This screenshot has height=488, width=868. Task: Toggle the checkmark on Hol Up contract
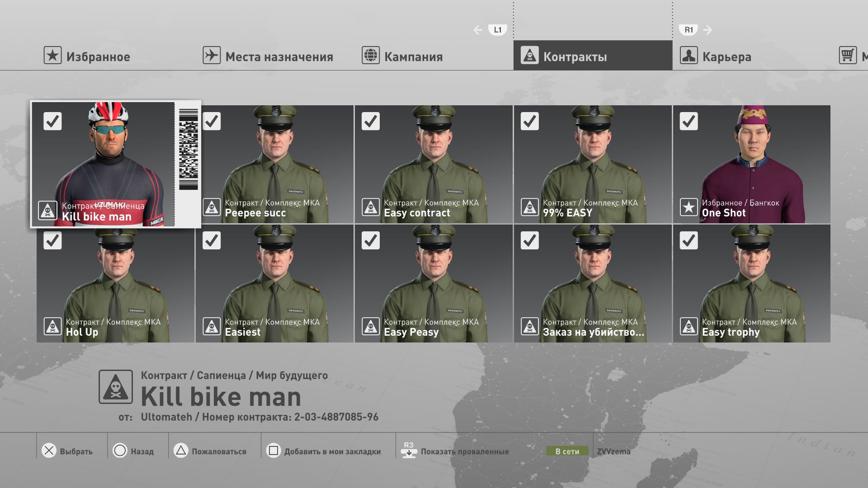click(x=52, y=240)
